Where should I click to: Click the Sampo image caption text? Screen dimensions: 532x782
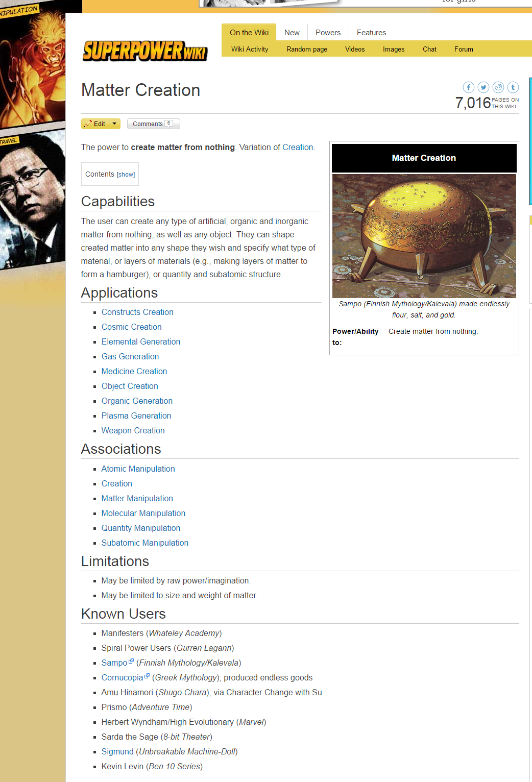pos(424,309)
